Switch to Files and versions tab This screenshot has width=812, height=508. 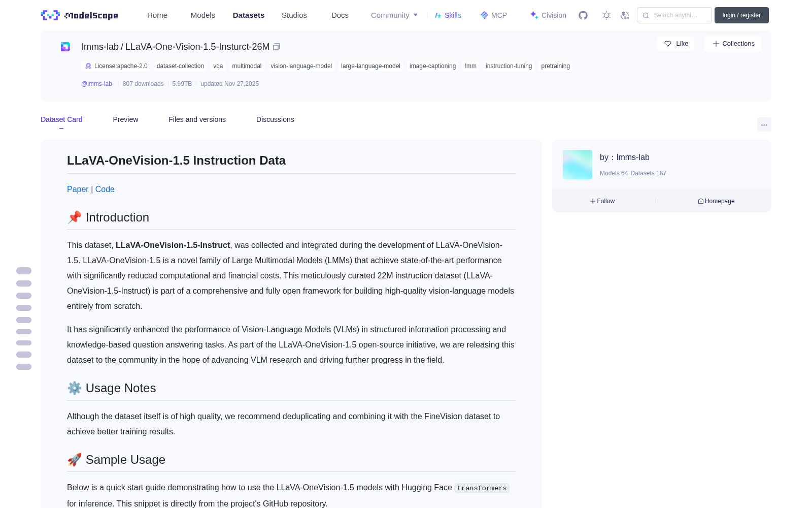coord(197,119)
